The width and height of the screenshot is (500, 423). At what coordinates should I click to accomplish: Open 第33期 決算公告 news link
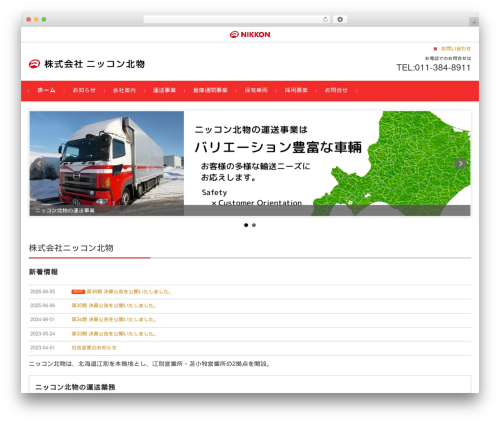[114, 334]
